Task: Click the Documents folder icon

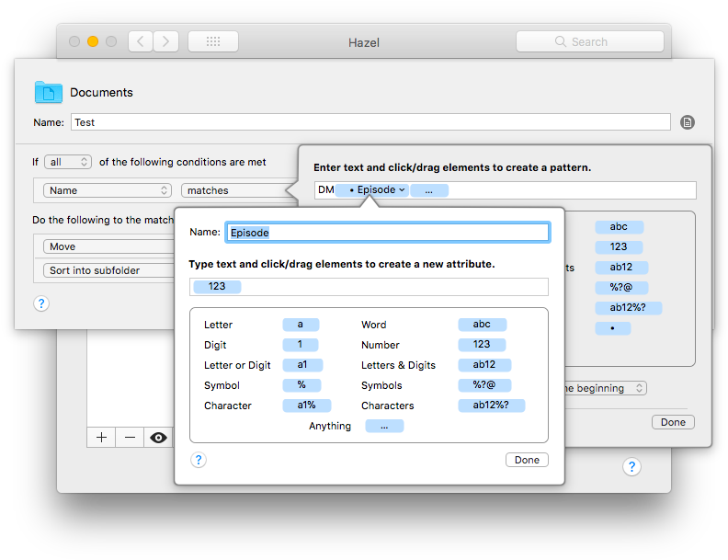Action: pyautogui.click(x=49, y=92)
